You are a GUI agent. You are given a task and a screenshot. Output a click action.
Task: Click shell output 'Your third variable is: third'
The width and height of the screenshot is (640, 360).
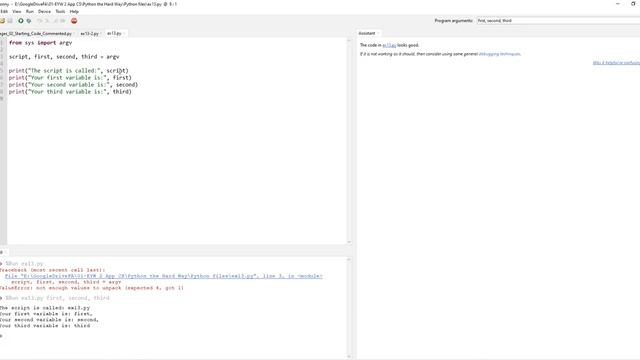[x=45, y=326]
